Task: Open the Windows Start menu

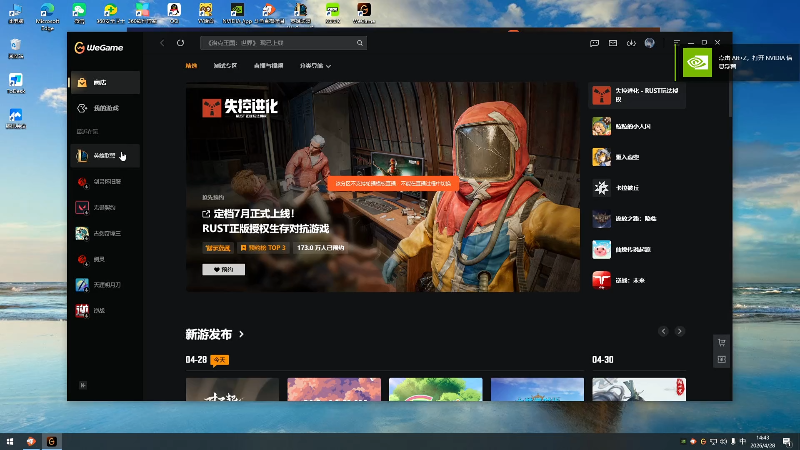Action: click(10, 442)
